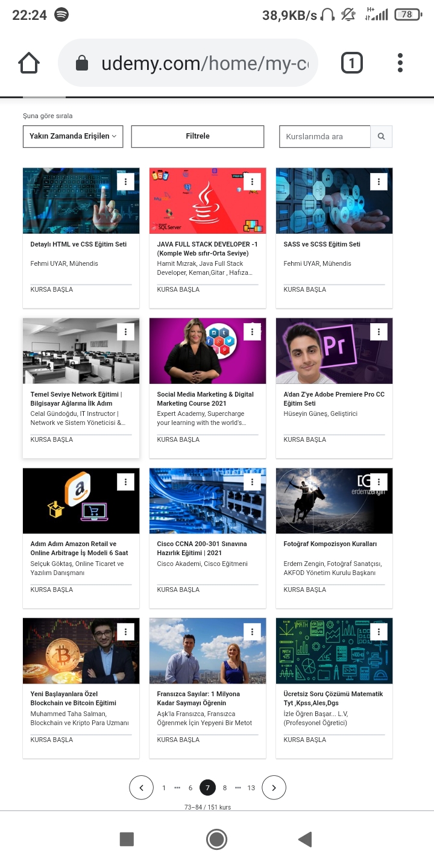
Task: Click instructor text Cisco Akademi, Cisco Eğitmeni
Action: click(203, 564)
